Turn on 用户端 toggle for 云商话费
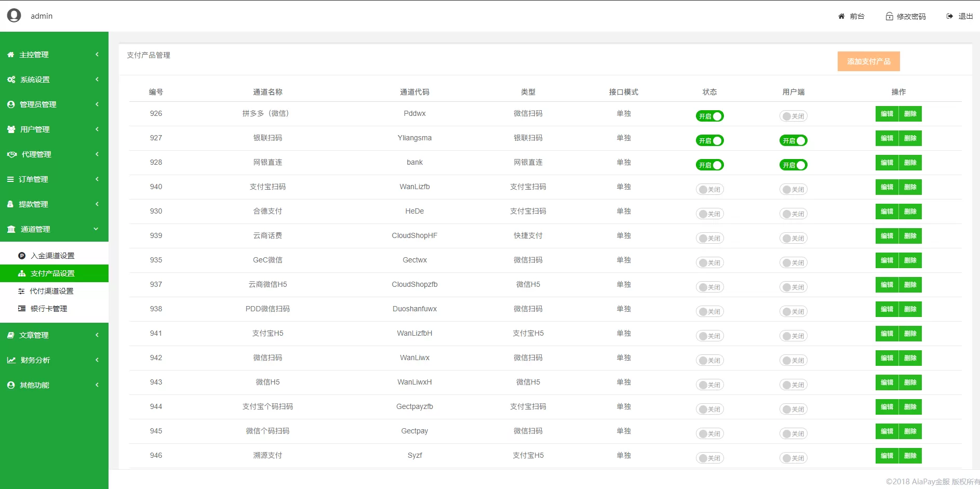The width and height of the screenshot is (980, 489). point(793,239)
